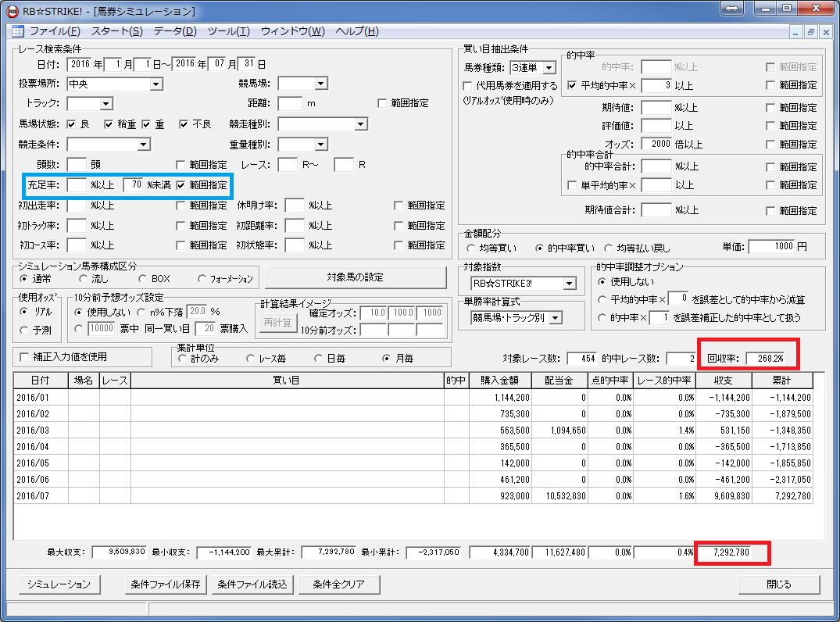The image size is (840, 622).
Task: Toggle 範囲指定 checkbox for 休明け率
Action: click(399, 206)
